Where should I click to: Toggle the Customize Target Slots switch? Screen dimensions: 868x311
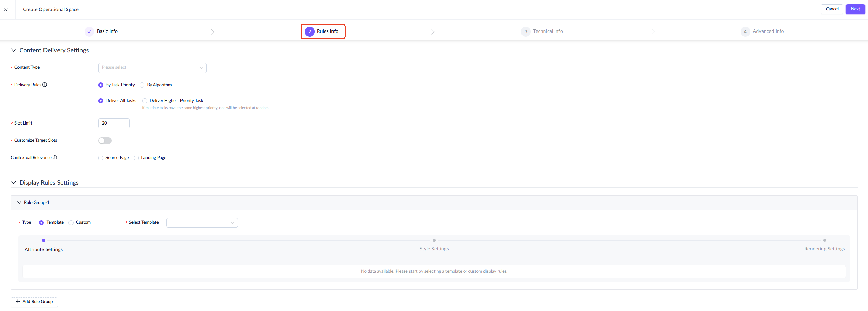tap(105, 141)
